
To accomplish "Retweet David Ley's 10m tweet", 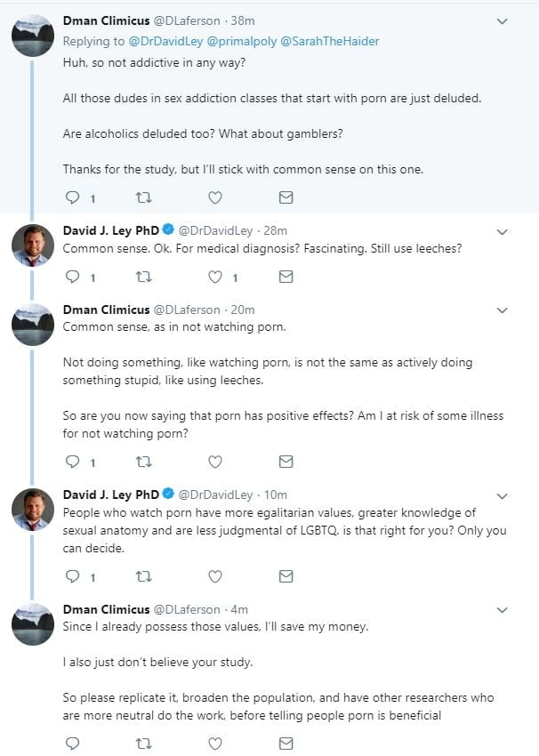I will point(143,576).
